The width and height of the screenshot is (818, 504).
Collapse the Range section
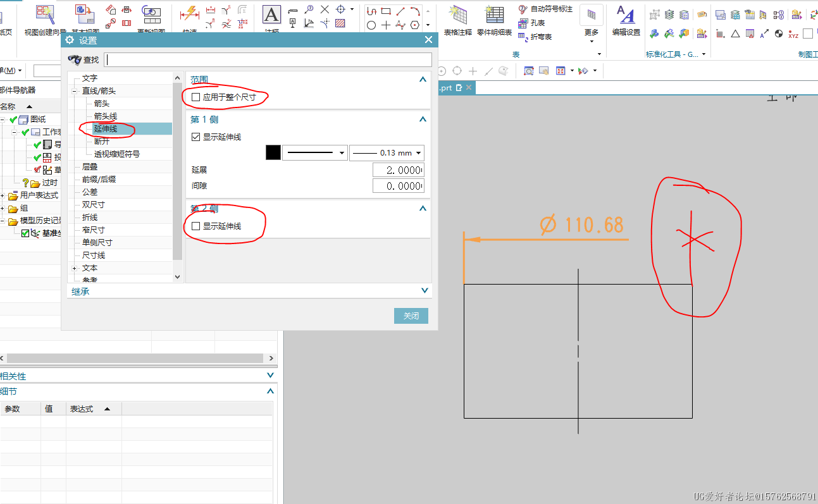423,80
